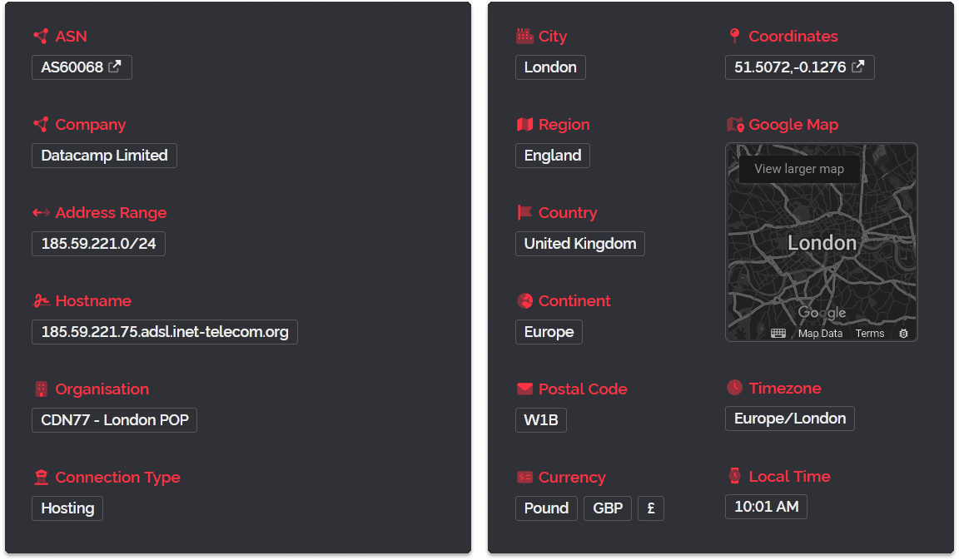Click View larger map button
The width and height of the screenshot is (959, 560).
(799, 169)
